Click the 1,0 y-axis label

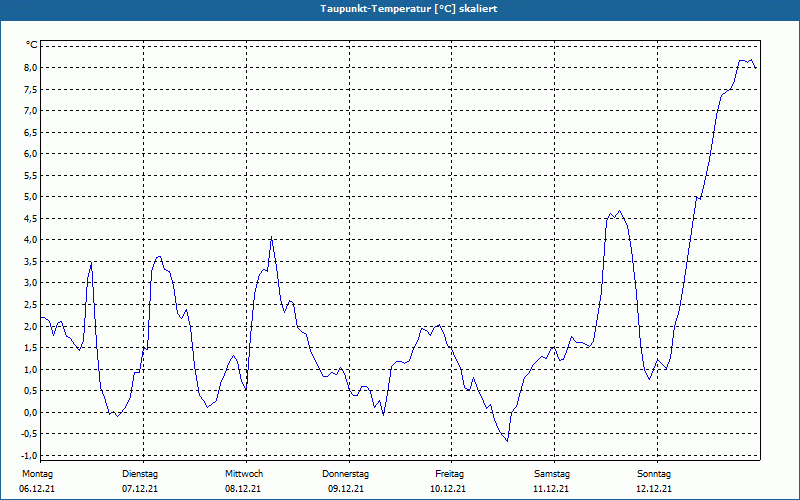(x=31, y=369)
